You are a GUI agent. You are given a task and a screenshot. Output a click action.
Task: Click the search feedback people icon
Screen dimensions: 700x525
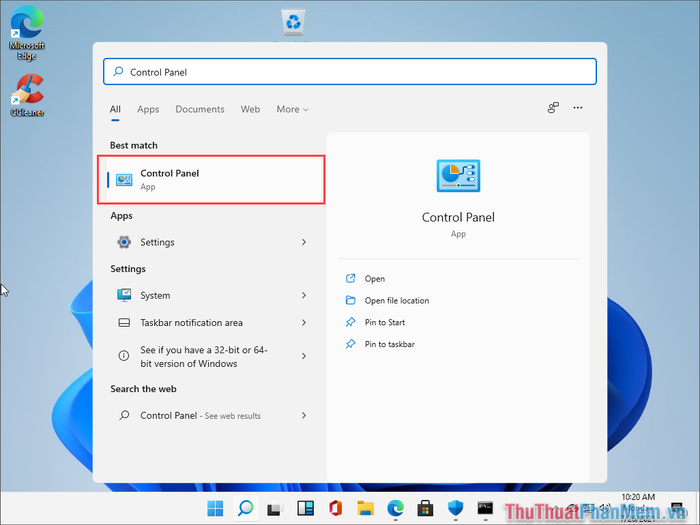click(x=553, y=108)
